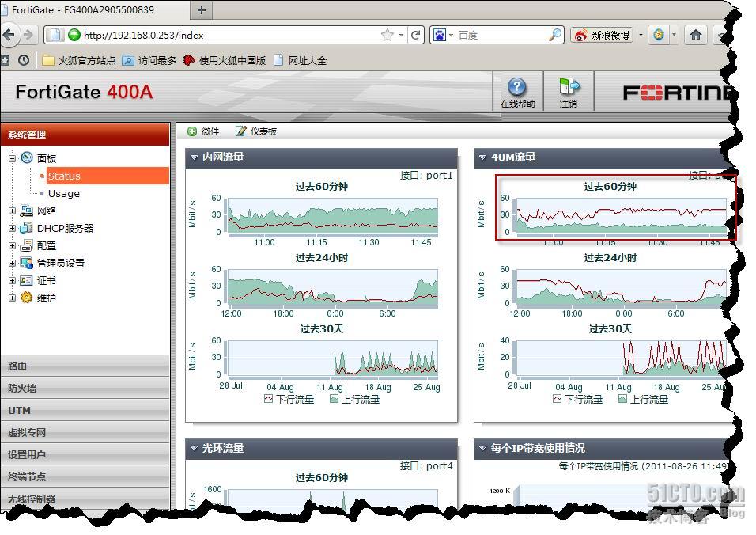Click the reload page icon
The width and height of the screenshot is (756, 535).
pos(415,35)
